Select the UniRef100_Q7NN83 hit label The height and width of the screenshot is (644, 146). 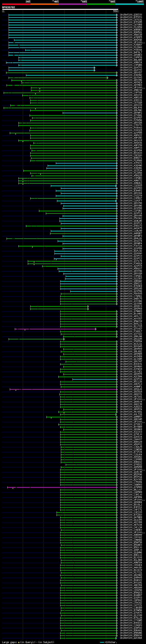coord(131,311)
